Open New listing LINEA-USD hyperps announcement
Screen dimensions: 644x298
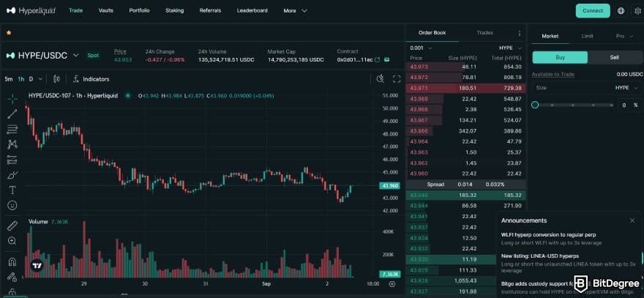tap(540, 256)
